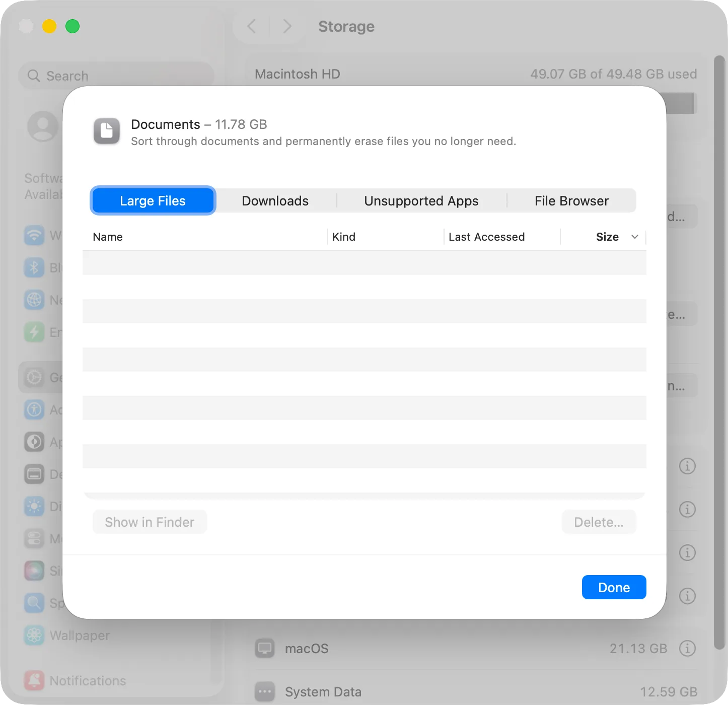Viewport: 728px width, 705px height.
Task: Open the Appearance icon in the sidebar
Action: point(34,442)
